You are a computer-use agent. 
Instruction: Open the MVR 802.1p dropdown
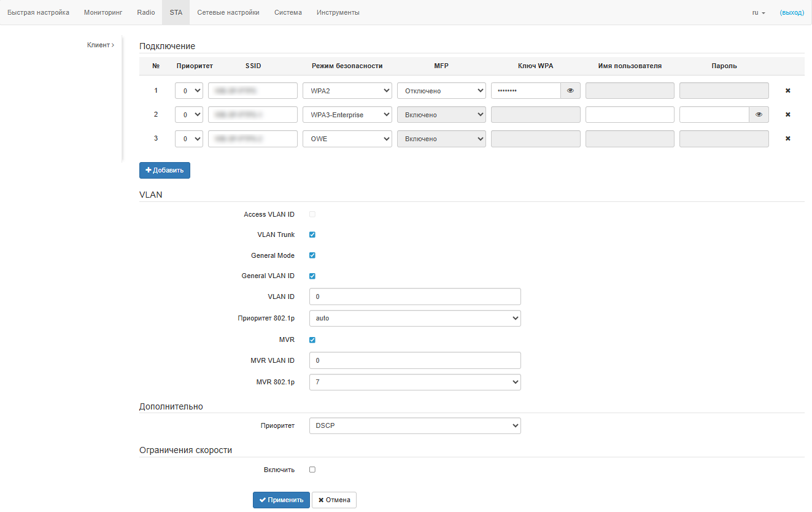pos(415,382)
